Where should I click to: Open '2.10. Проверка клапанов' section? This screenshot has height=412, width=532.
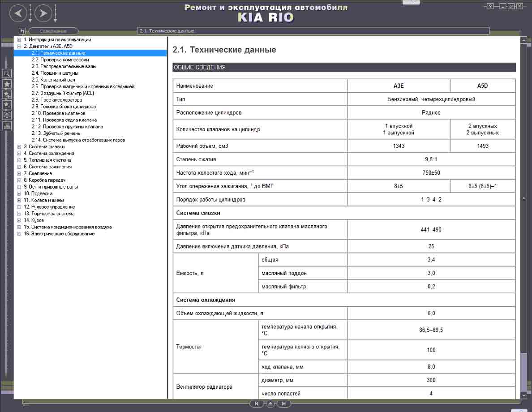click(x=58, y=113)
